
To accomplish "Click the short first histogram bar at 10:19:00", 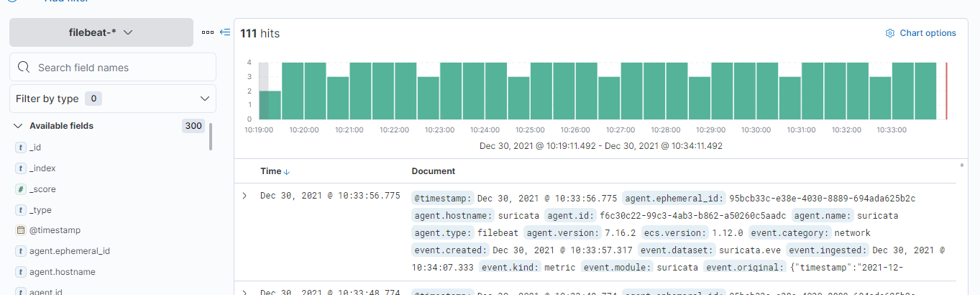I will [x=270, y=105].
